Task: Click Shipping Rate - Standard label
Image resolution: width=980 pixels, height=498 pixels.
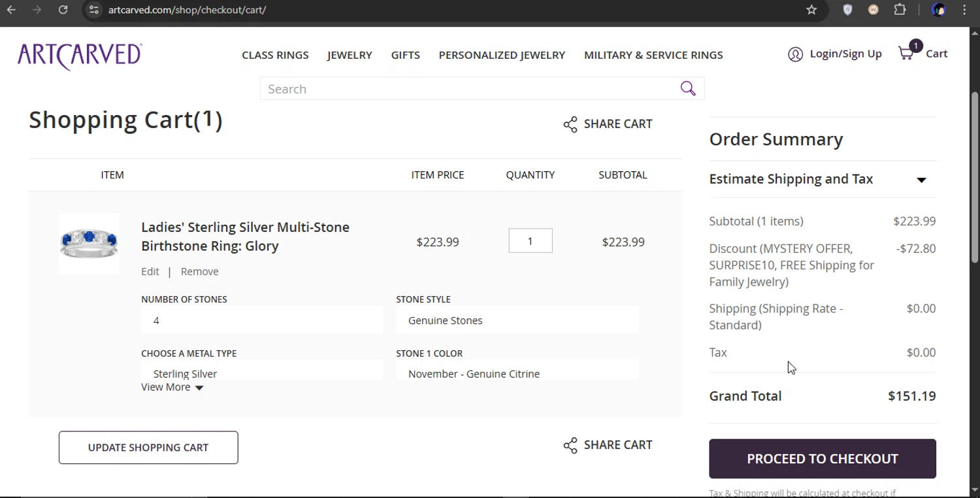Action: coord(776,317)
